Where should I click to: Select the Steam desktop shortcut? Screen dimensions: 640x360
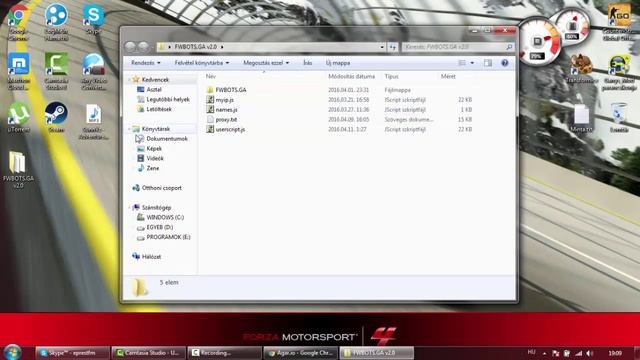click(x=56, y=118)
